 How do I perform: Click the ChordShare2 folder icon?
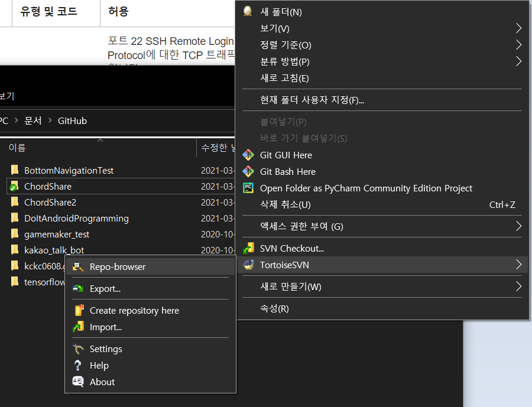pyautogui.click(x=15, y=201)
